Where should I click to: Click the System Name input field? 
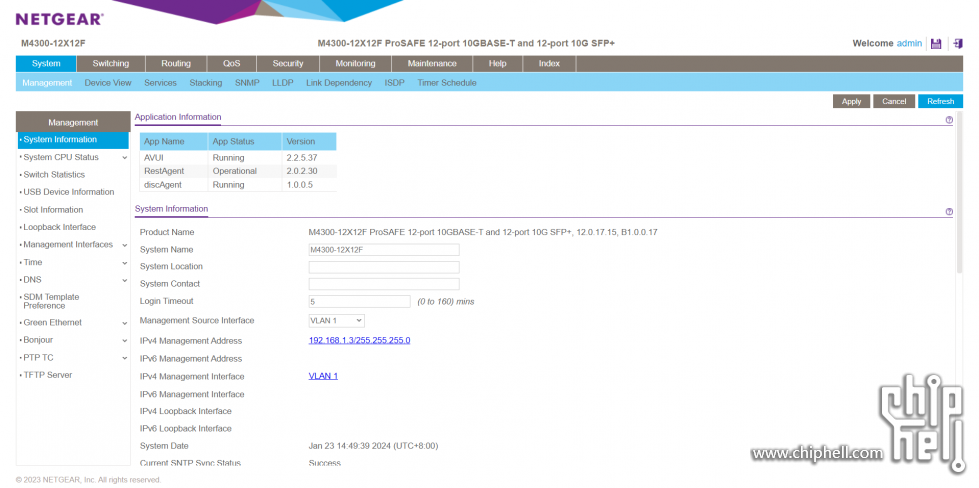384,250
